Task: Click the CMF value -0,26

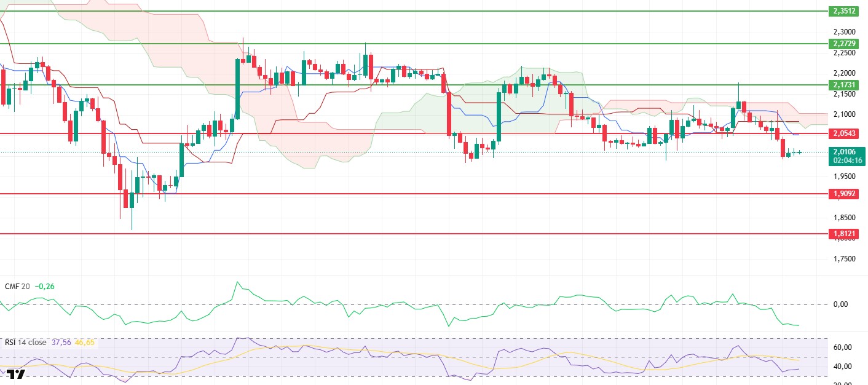Action: 45,286
